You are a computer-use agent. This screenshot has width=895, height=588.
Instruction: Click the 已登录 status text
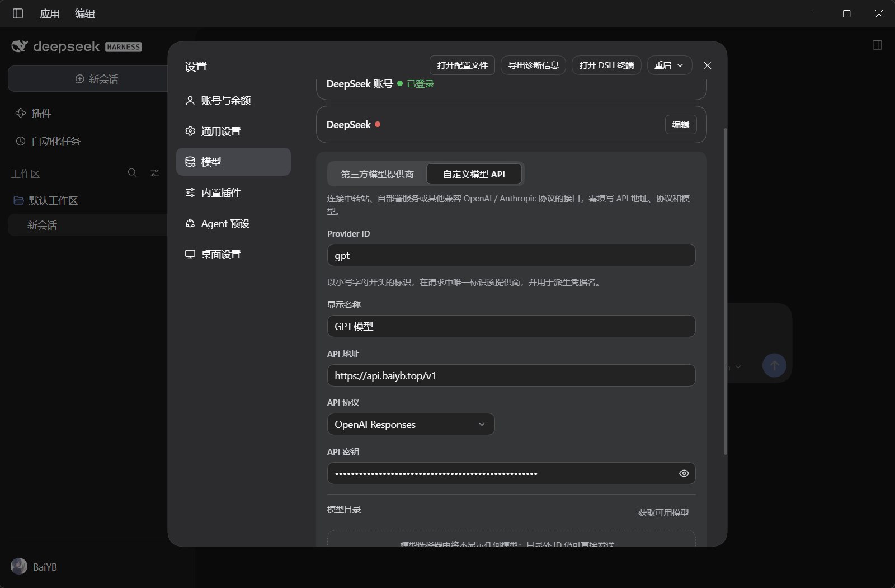(x=421, y=84)
